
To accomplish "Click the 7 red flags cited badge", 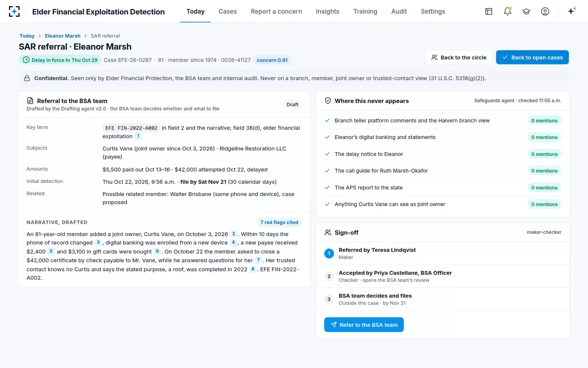I will click(279, 222).
